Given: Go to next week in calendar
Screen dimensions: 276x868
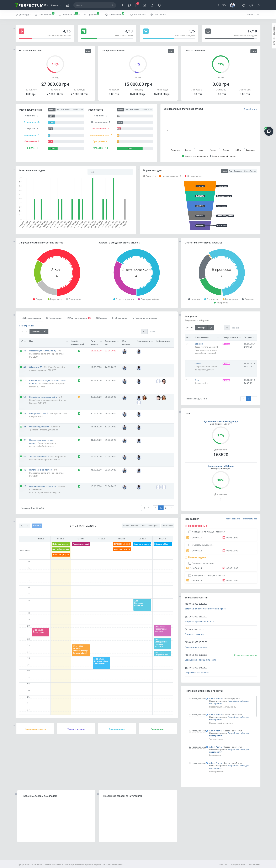Looking at the screenshot, I should click(x=28, y=526).
